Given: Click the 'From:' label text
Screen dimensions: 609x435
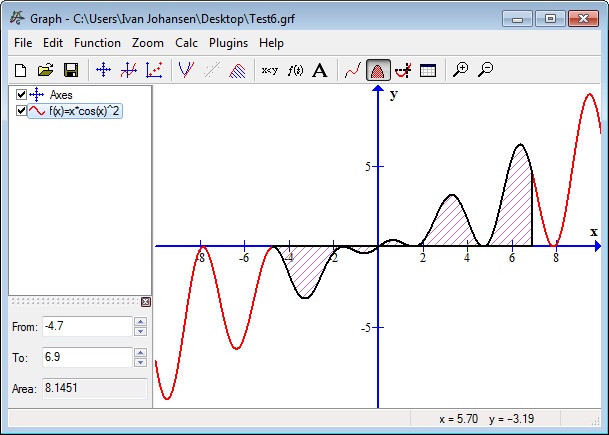Looking at the screenshot, I should coord(25,327).
